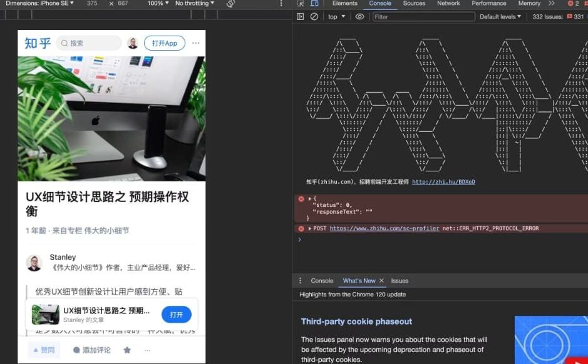The width and height of the screenshot is (588, 364).
Task: Click the 搜索 search field
Action: click(89, 43)
